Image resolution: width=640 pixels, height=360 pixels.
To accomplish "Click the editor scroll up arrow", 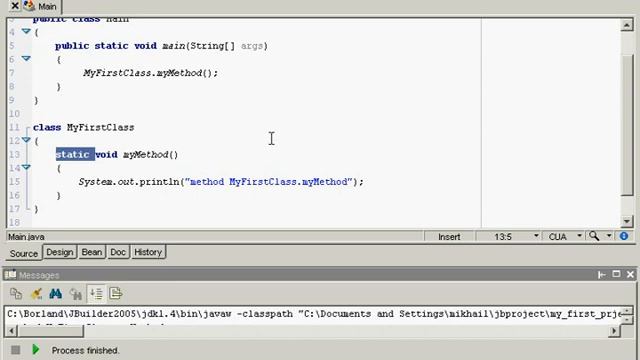I will (627, 25).
